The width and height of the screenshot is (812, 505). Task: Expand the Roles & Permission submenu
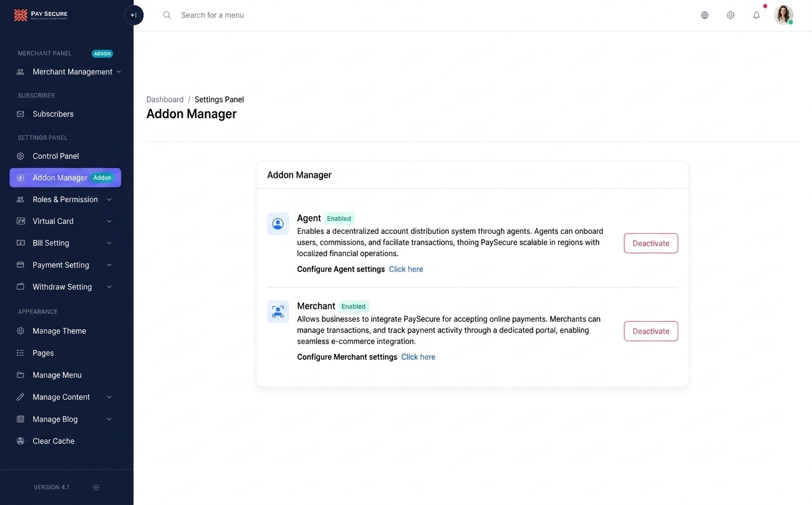[x=109, y=200]
